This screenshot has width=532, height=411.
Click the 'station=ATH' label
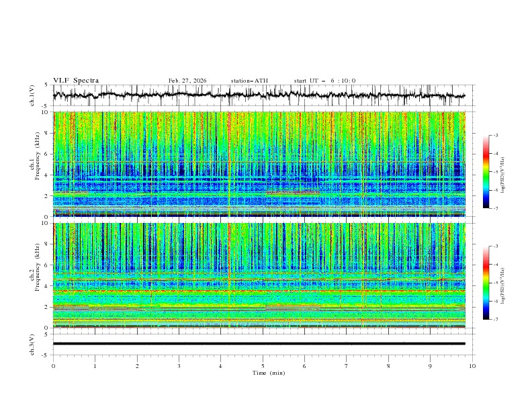tap(249, 81)
